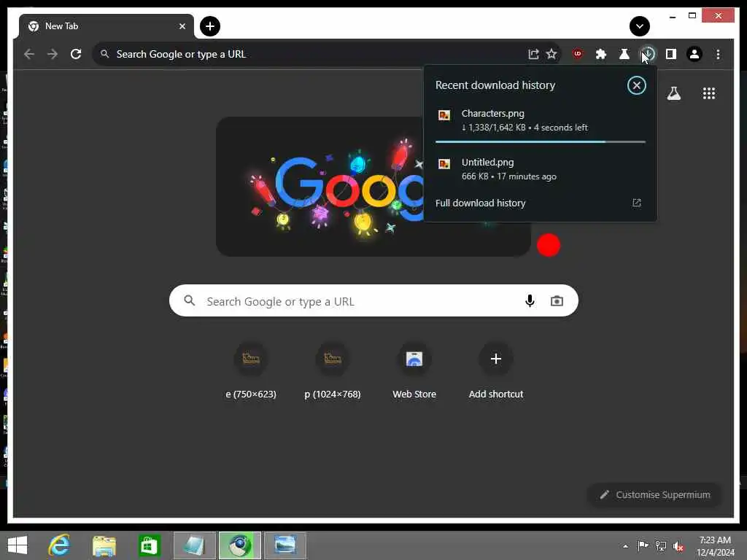Open the user profile avatar
The height and width of the screenshot is (560, 747).
694,54
